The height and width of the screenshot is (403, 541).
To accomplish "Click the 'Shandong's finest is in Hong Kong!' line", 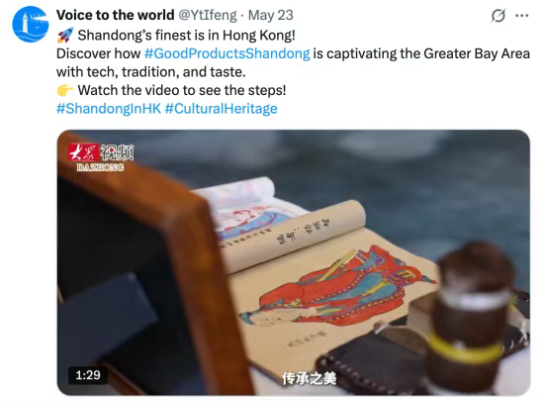I will [186, 35].
